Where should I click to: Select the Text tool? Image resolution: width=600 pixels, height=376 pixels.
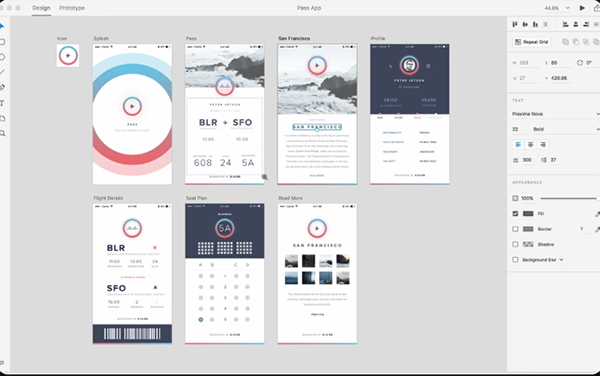point(2,103)
